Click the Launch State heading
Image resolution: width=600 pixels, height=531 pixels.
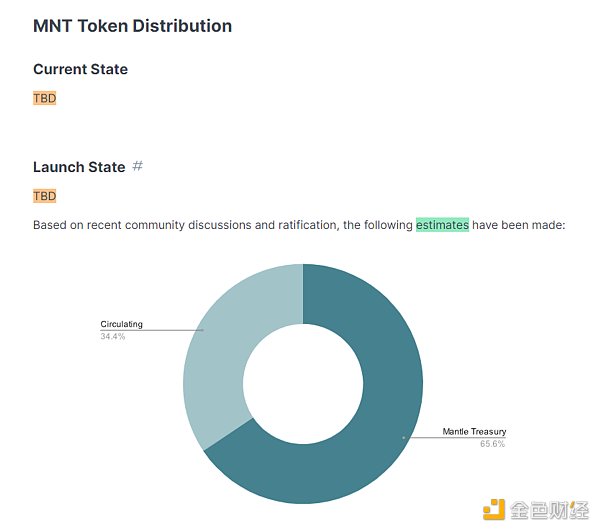tap(79, 167)
